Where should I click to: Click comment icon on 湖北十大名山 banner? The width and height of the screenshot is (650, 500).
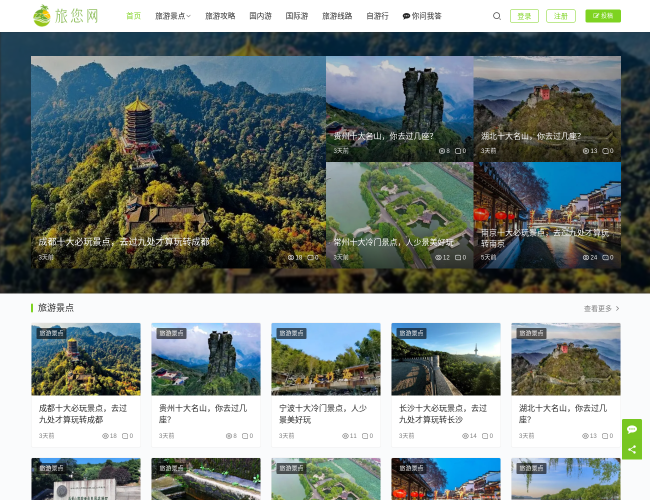(x=605, y=151)
